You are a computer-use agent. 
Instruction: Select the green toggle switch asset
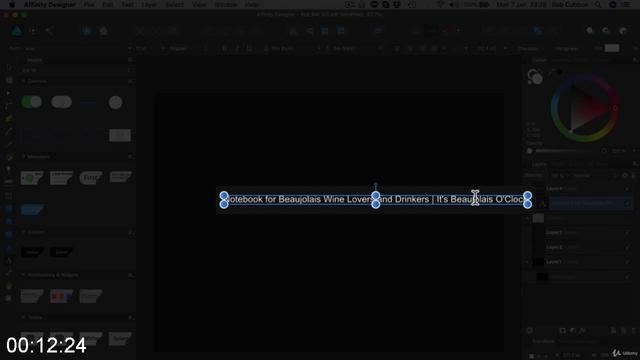[31, 102]
